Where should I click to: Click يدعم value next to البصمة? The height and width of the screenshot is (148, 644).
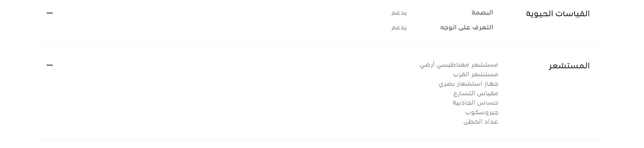pos(399,13)
